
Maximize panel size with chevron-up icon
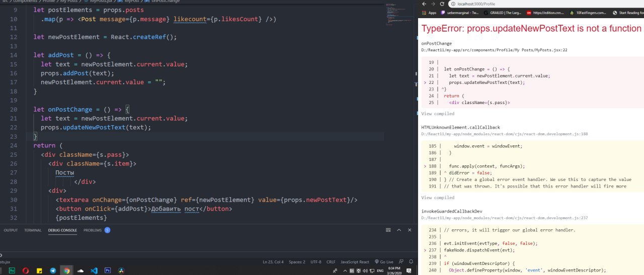(398, 230)
